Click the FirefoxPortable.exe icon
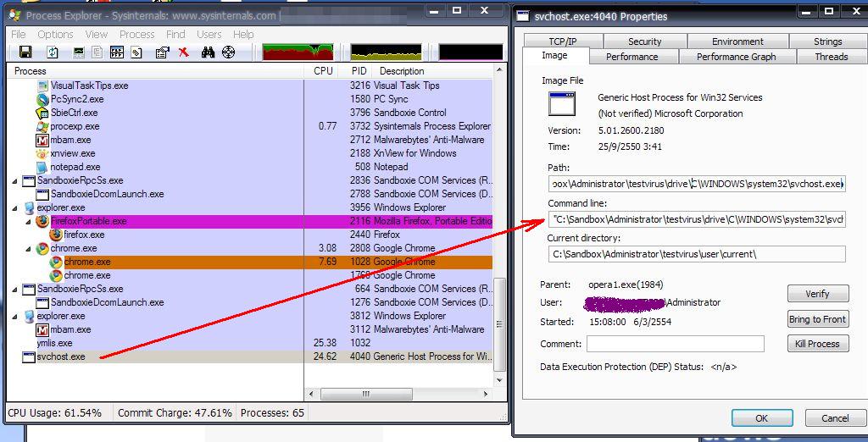The height and width of the screenshot is (442, 868). pos(42,221)
